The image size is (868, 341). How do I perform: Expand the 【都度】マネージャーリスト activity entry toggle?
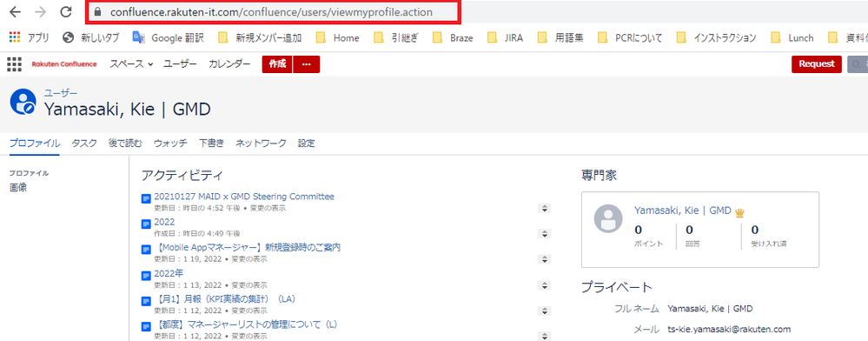pyautogui.click(x=545, y=336)
